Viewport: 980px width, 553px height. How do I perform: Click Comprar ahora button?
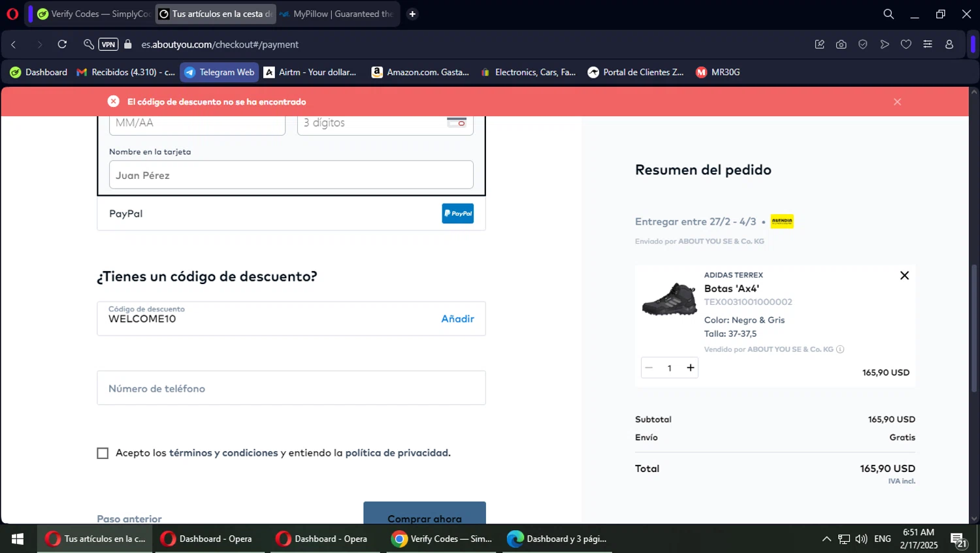tap(425, 513)
